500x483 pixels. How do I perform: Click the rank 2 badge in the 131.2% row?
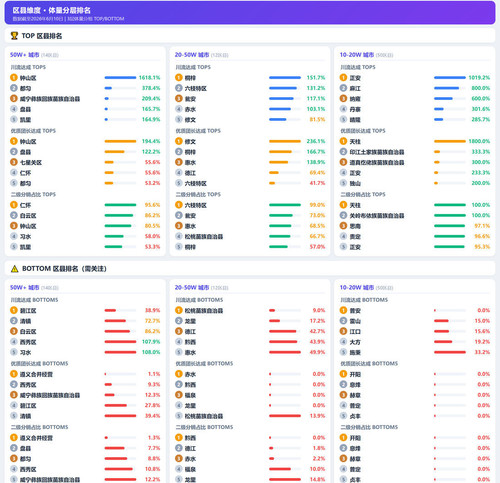pyautogui.click(x=179, y=88)
